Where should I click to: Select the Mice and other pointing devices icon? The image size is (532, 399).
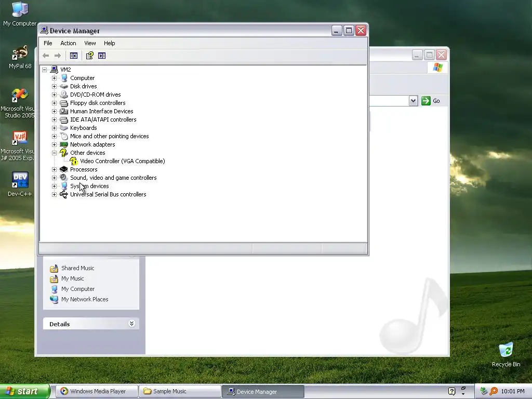[x=64, y=137]
